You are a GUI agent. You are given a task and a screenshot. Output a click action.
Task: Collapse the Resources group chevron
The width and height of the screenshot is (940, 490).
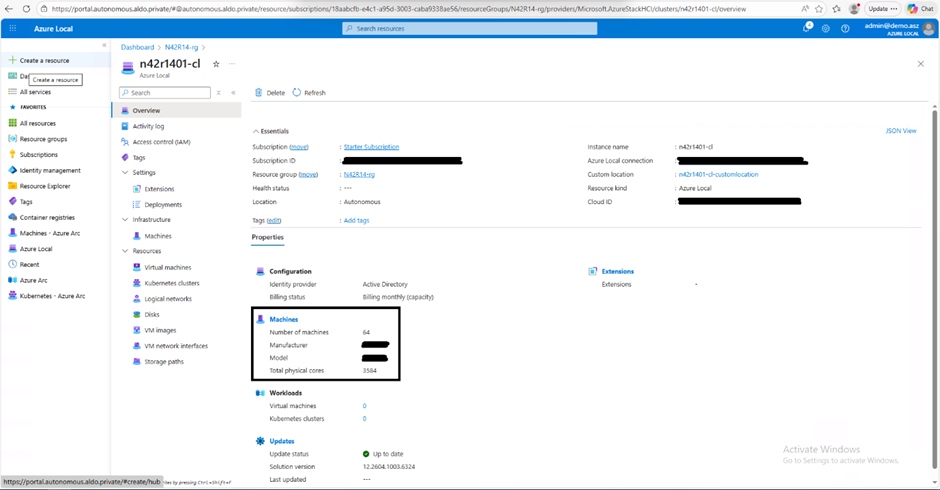(x=125, y=251)
